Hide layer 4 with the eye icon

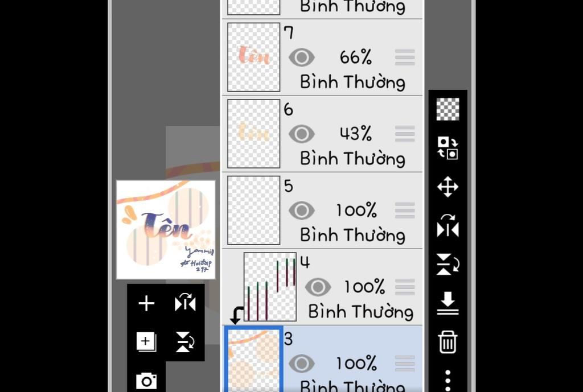(x=318, y=287)
